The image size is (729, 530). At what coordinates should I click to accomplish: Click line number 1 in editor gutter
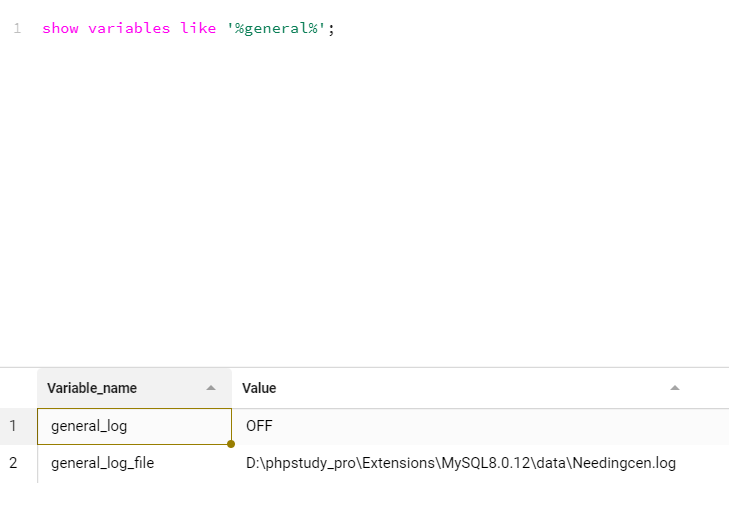pyautogui.click(x=17, y=29)
